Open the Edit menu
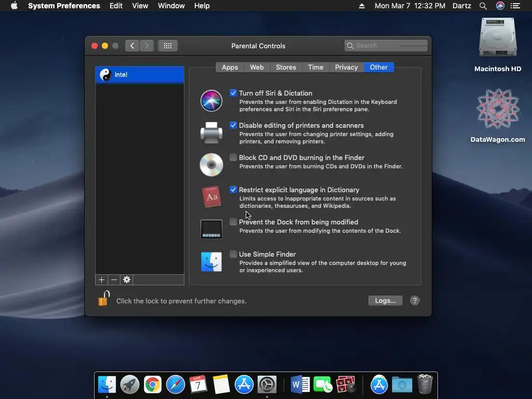This screenshot has width=532, height=399. (116, 6)
